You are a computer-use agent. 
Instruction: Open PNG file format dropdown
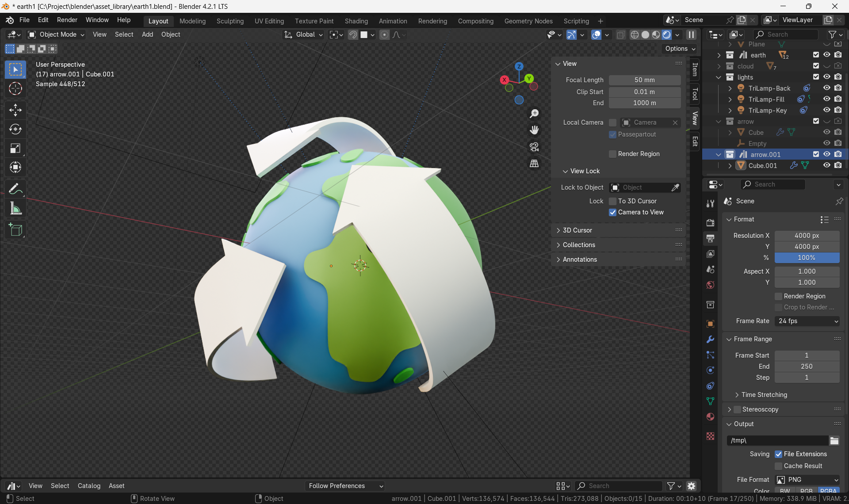pyautogui.click(x=807, y=480)
